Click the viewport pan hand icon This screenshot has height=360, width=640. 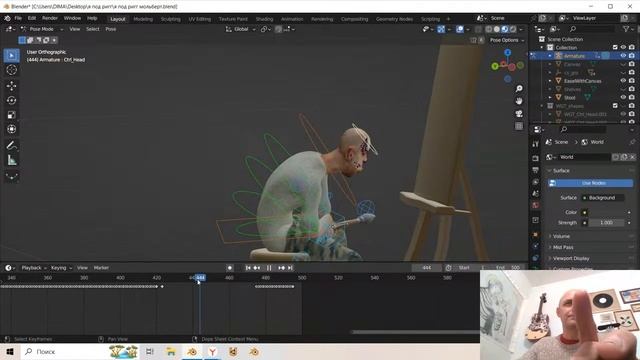(x=519, y=101)
